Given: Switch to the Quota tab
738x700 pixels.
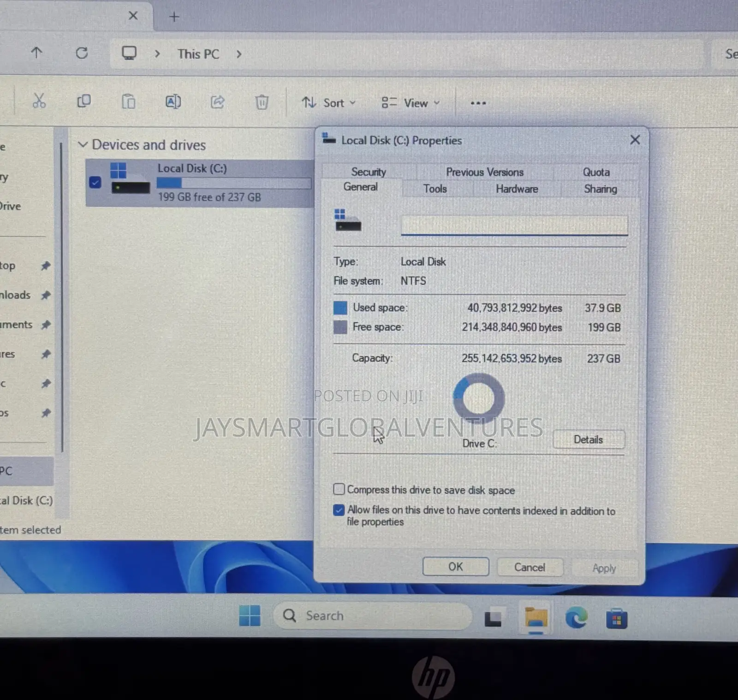Looking at the screenshot, I should 596,172.
